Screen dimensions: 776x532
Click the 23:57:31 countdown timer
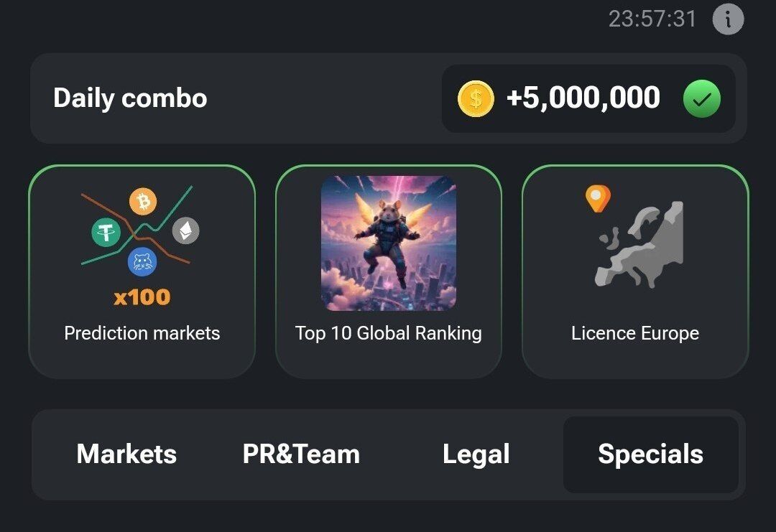pos(652,19)
